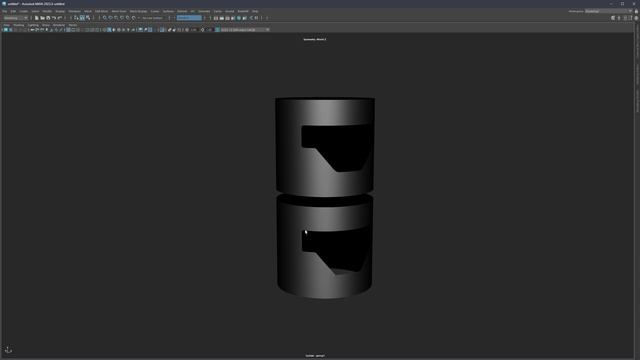Click the view axis gizmo in corner
The image size is (640, 360).
pos(9,350)
